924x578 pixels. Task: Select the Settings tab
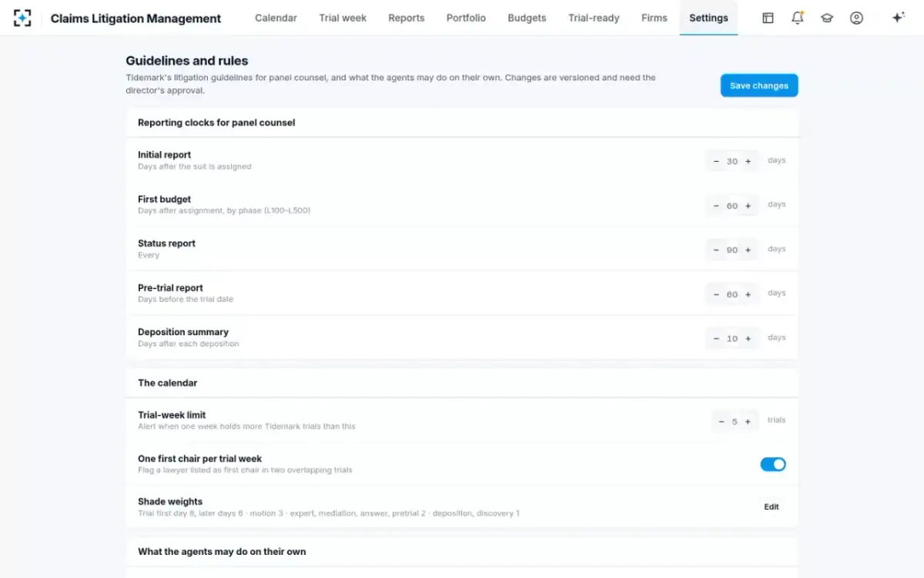click(x=708, y=18)
